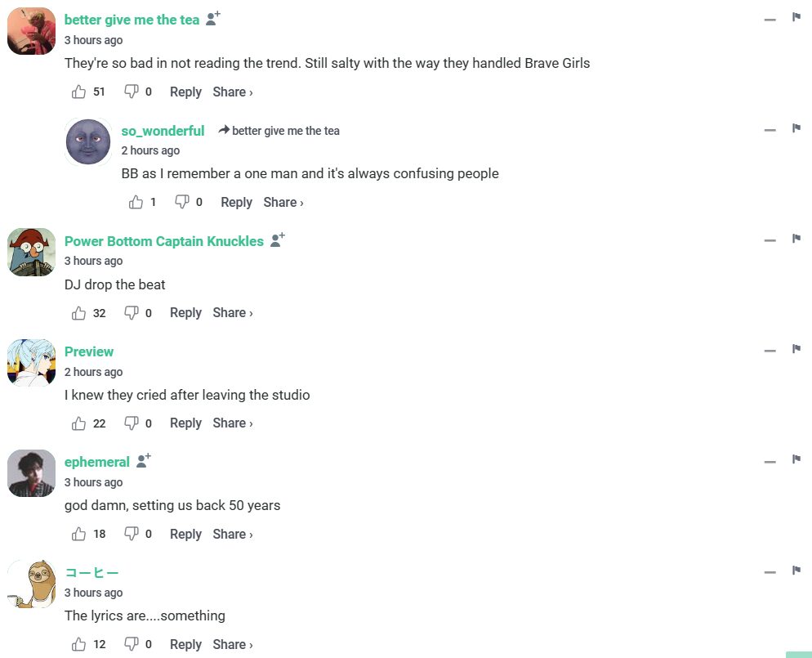Reply to so_wonderful's comment
This screenshot has width=812, height=658.
236,203
